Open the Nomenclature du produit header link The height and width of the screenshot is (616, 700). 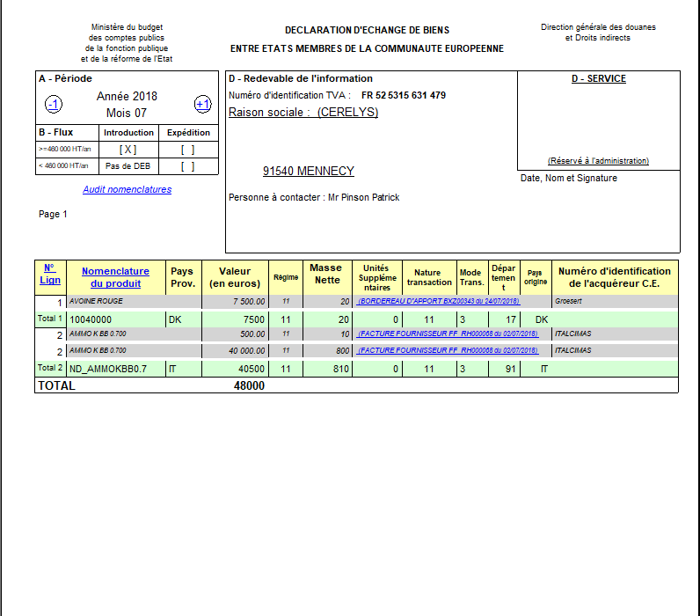(115, 277)
